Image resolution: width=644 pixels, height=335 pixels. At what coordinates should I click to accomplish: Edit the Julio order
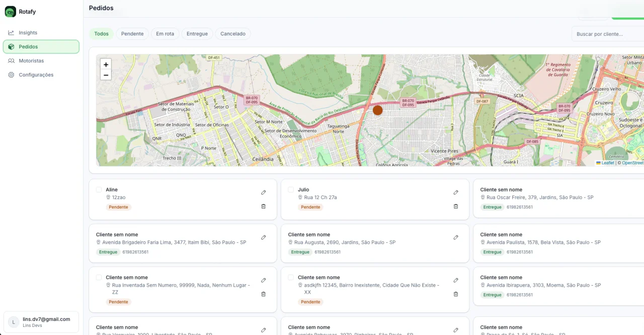point(456,192)
